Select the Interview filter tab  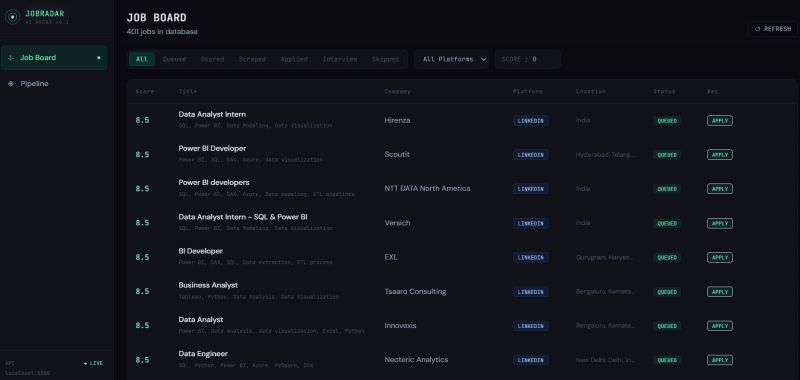click(340, 59)
